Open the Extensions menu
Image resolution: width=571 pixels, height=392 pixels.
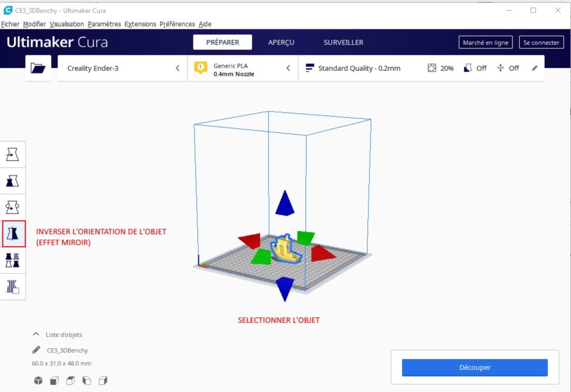140,24
